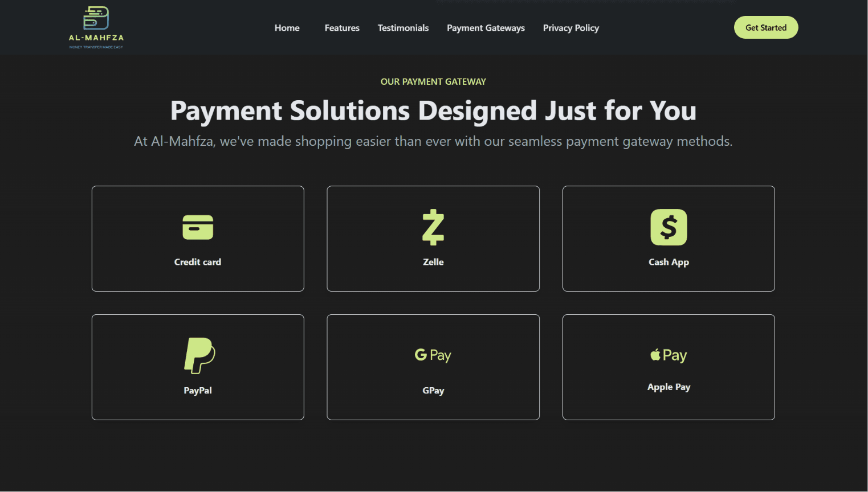Screen dimensions: 868x492
Task: Navigate to Payment Gateways
Action: [486, 28]
